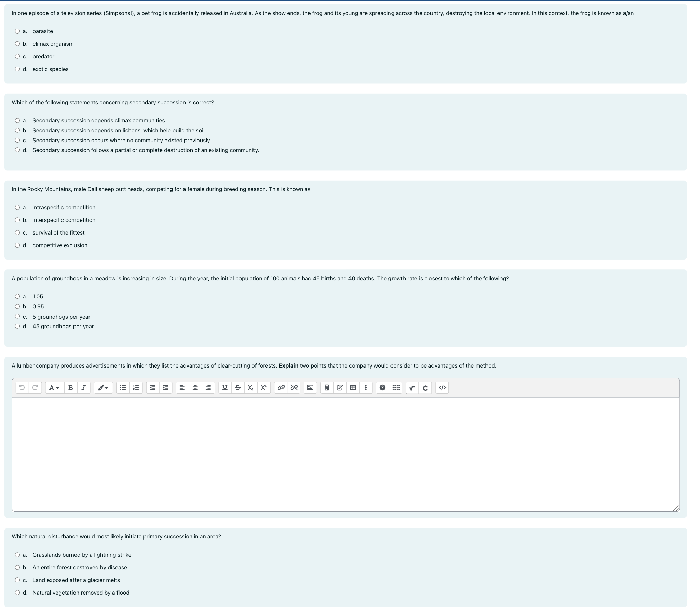Center-align text in the editor
The width and height of the screenshot is (700, 612).
(195, 387)
